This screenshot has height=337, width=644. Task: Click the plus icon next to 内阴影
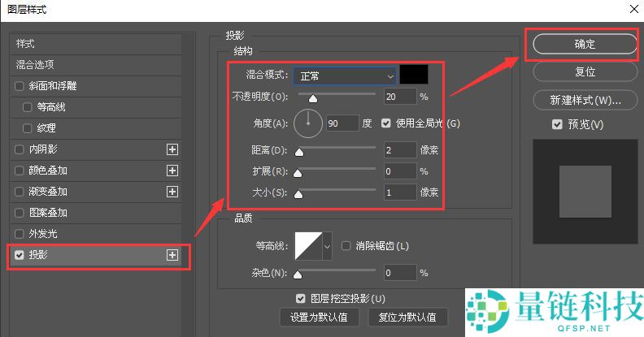(x=172, y=149)
